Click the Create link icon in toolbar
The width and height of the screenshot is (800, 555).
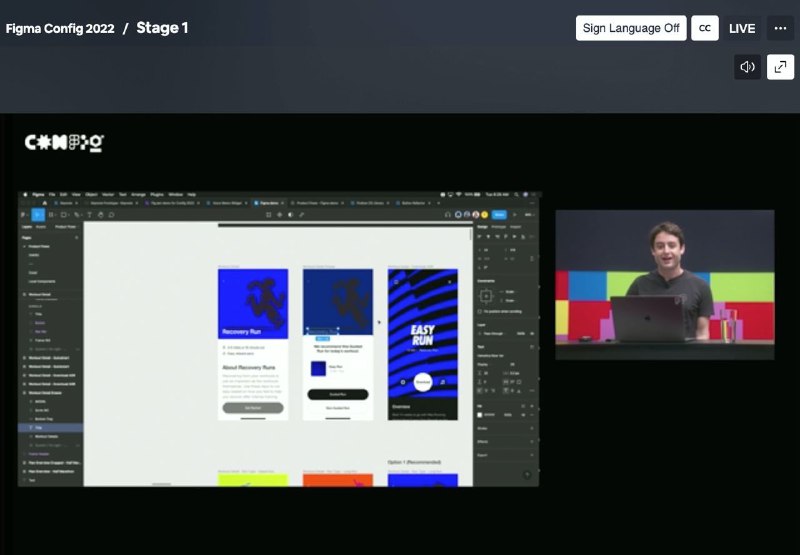[302, 215]
